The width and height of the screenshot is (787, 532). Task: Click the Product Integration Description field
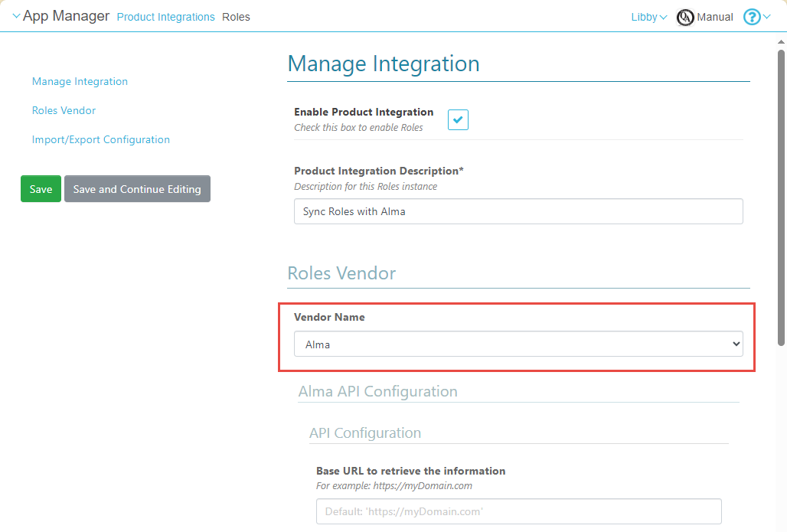pos(518,211)
